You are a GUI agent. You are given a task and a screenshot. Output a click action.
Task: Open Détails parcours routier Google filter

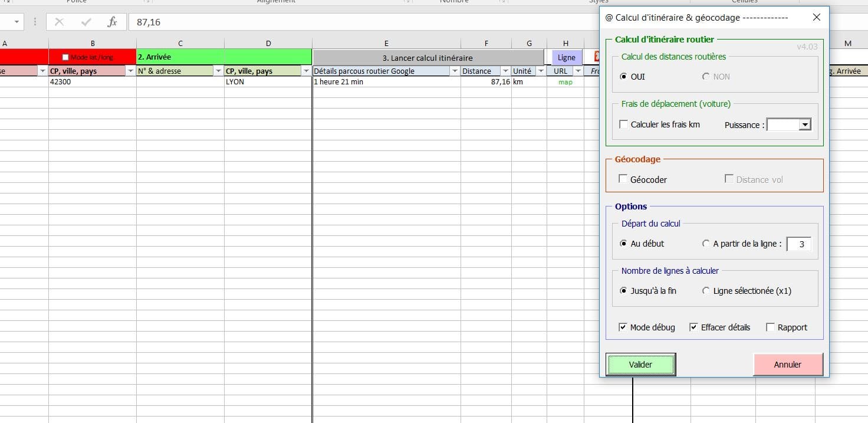tap(454, 71)
